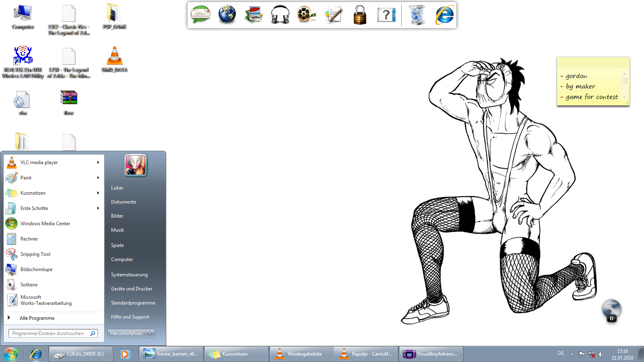Expand Erste Schritte jump list arrow
This screenshot has height=362, width=644.
98,208
